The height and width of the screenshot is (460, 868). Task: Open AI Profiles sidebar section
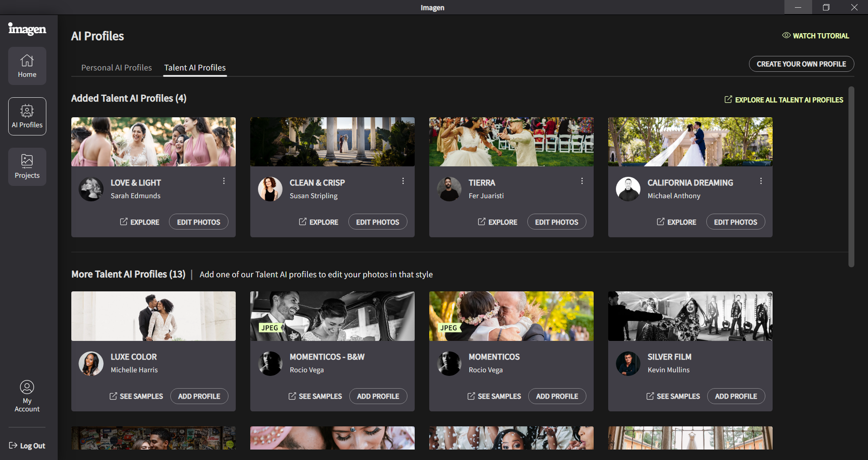click(27, 116)
